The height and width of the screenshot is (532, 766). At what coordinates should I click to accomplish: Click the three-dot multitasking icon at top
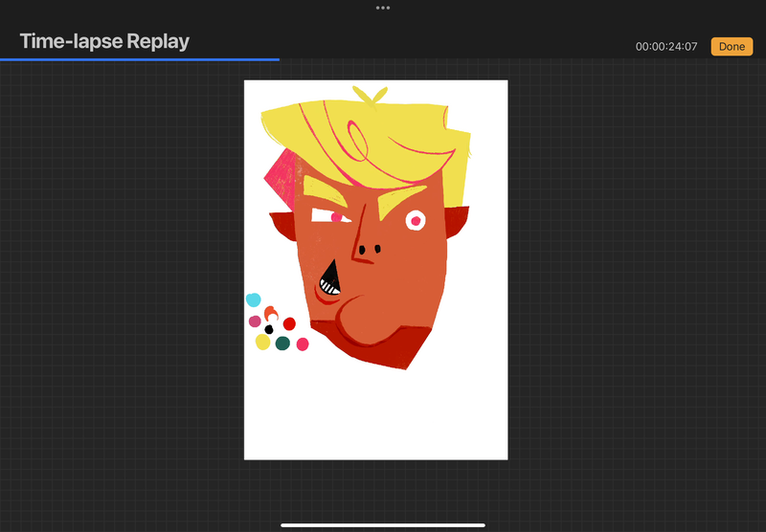[x=383, y=8]
